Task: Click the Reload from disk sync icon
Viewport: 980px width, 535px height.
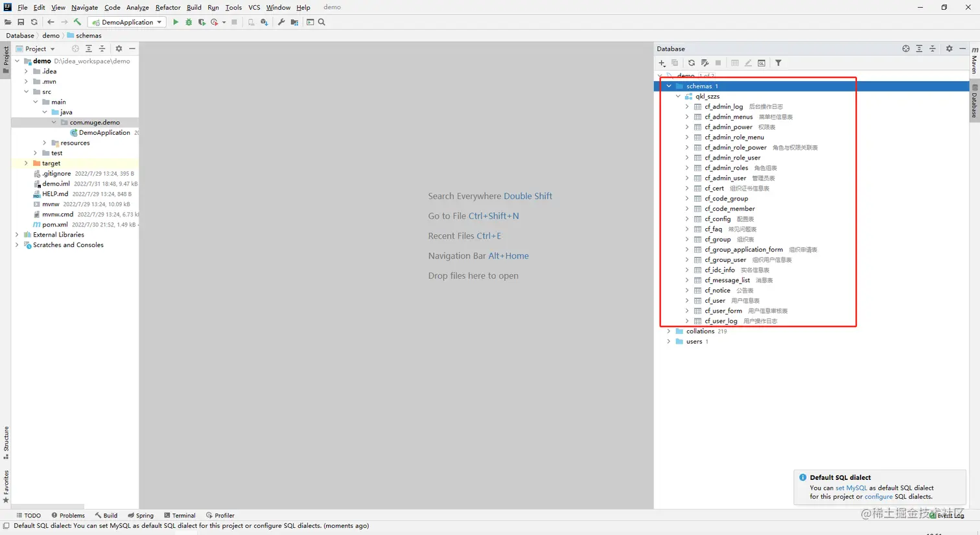Action: coord(34,22)
